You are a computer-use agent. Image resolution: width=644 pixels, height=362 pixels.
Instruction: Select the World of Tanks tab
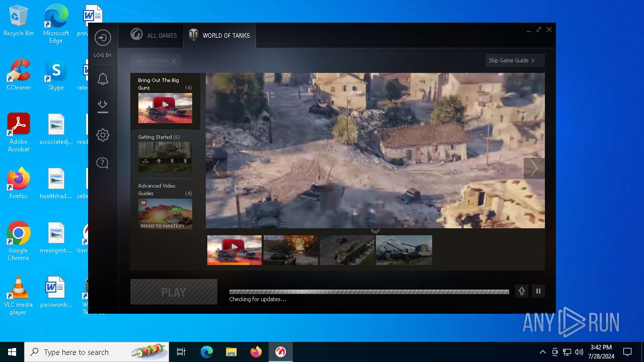pos(219,35)
